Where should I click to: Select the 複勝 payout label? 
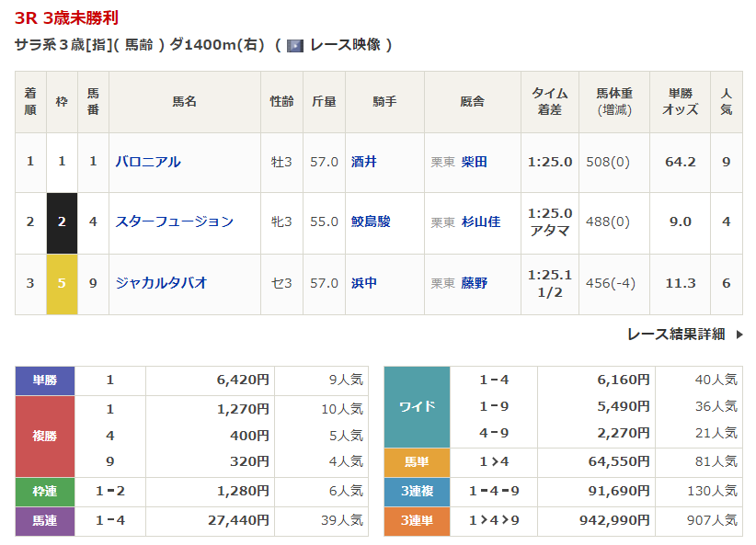click(x=45, y=436)
